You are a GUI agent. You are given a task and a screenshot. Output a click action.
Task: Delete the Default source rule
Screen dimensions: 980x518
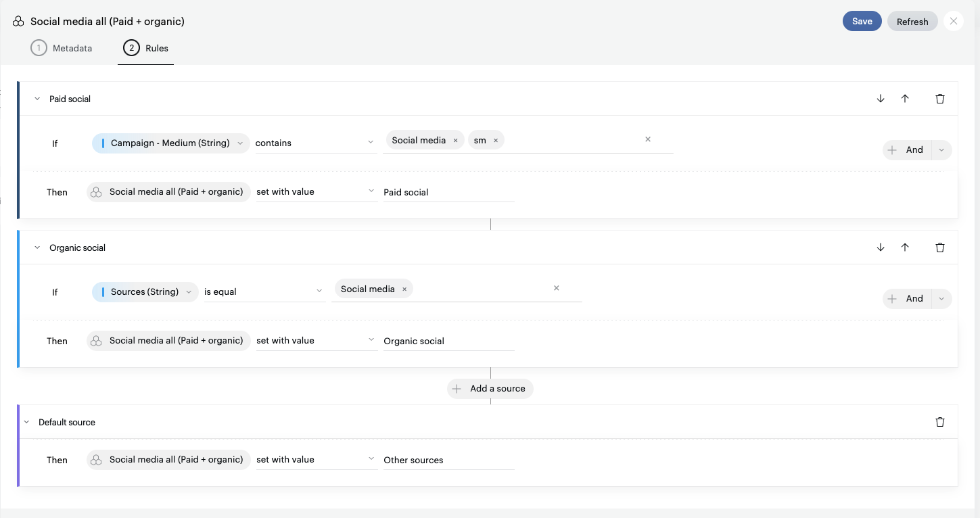pos(940,421)
